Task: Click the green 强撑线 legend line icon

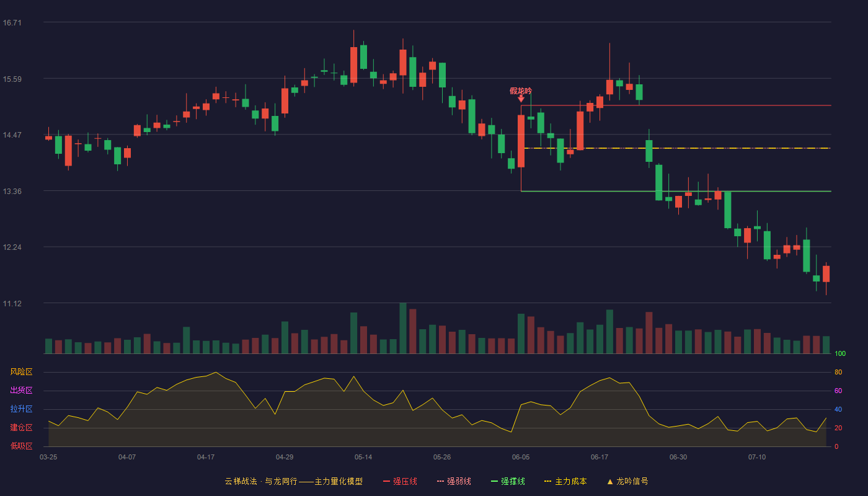Action: (494, 481)
